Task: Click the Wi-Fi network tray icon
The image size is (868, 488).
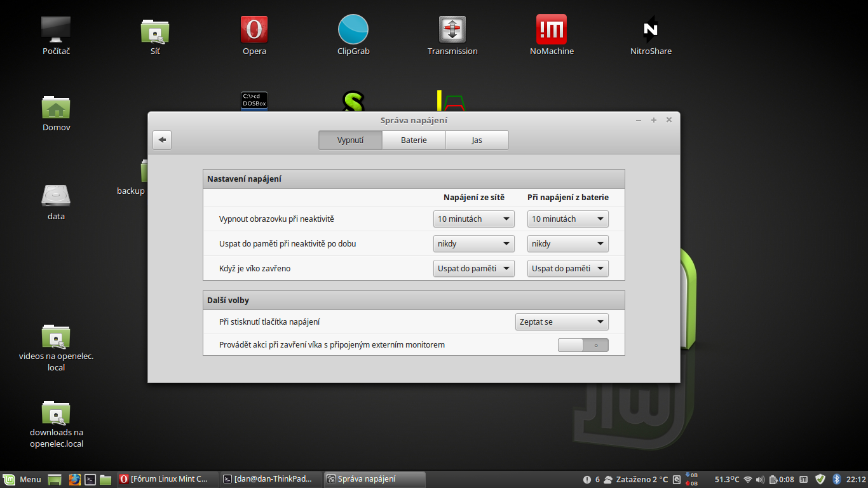Action: click(x=748, y=479)
